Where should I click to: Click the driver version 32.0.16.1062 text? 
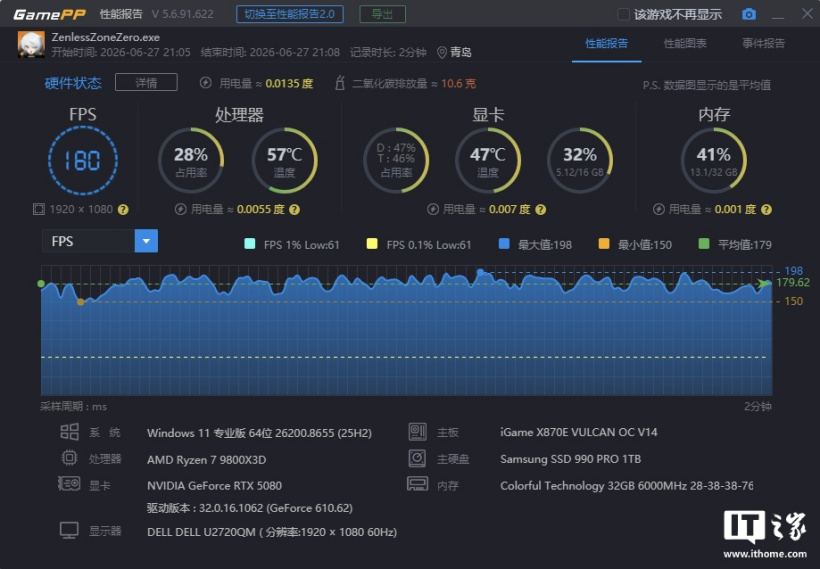[x=250, y=508]
